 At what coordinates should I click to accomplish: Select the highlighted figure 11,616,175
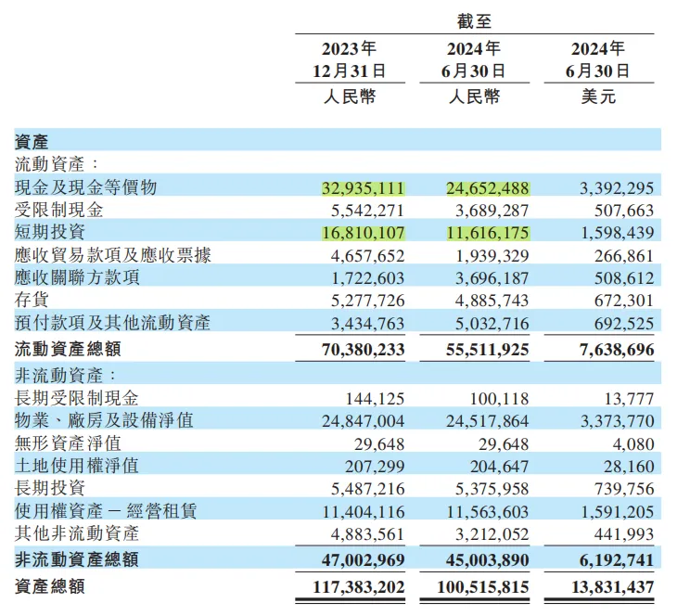(488, 233)
